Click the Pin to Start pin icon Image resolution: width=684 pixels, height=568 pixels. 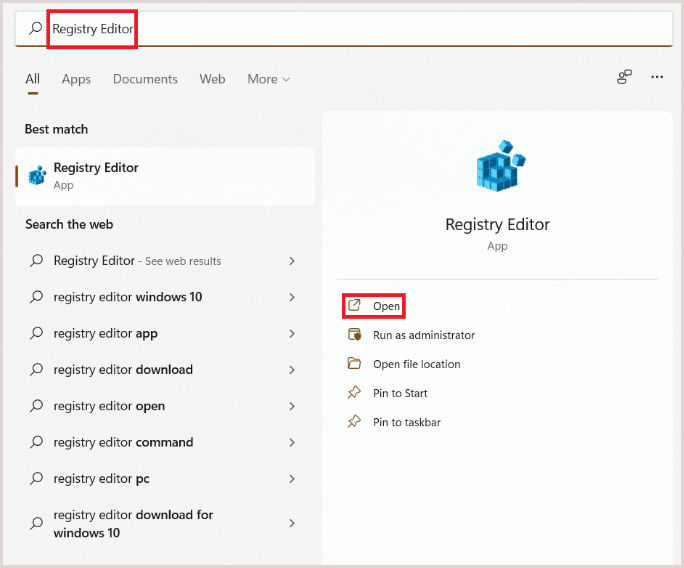pyautogui.click(x=354, y=393)
